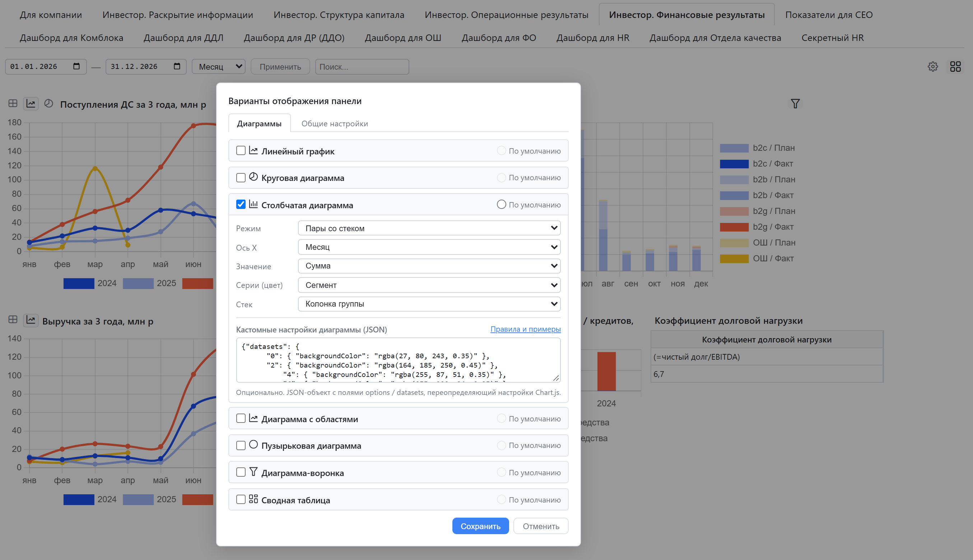
Task: Click b2c / Факт legend color swatch
Action: coord(734,164)
